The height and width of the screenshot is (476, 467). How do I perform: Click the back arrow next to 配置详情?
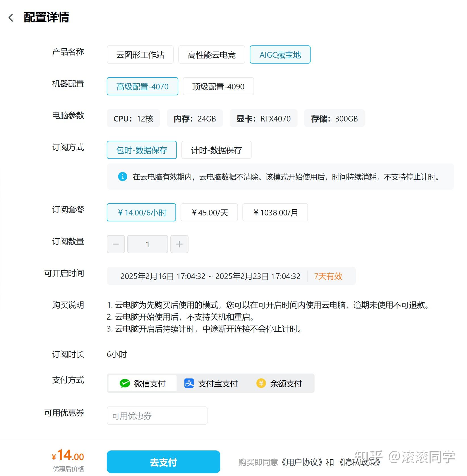click(11, 18)
